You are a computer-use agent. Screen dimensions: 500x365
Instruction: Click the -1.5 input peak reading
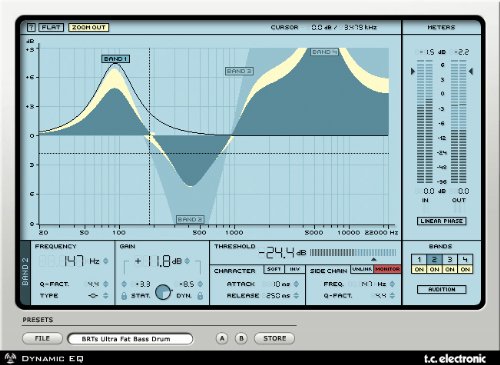pyautogui.click(x=427, y=52)
